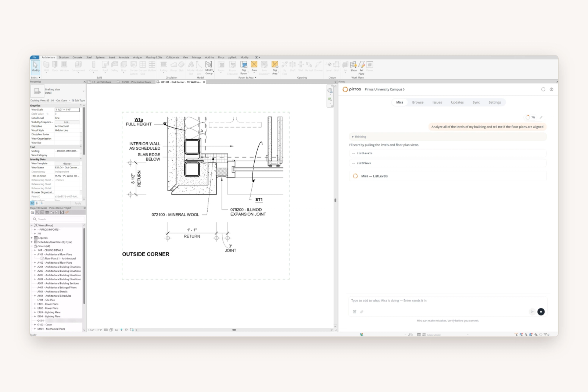588x392 pixels.
Task: Click the Project Browser search field
Action: (58, 219)
